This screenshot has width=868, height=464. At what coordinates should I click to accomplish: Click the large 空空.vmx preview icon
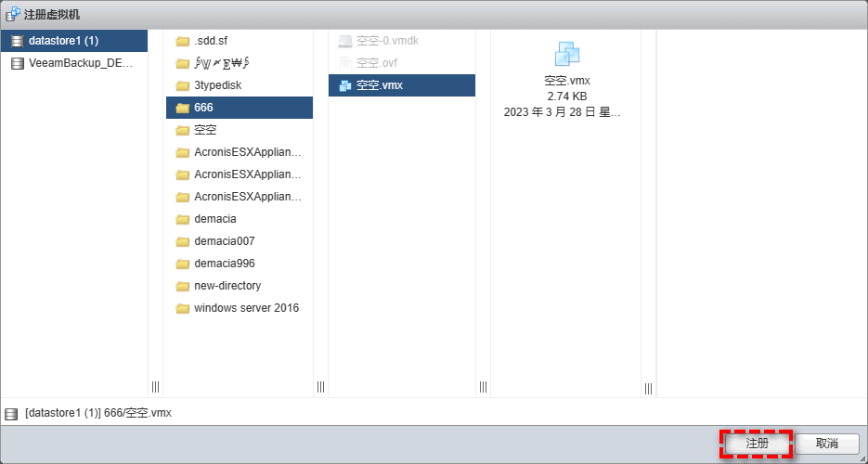pos(566,55)
